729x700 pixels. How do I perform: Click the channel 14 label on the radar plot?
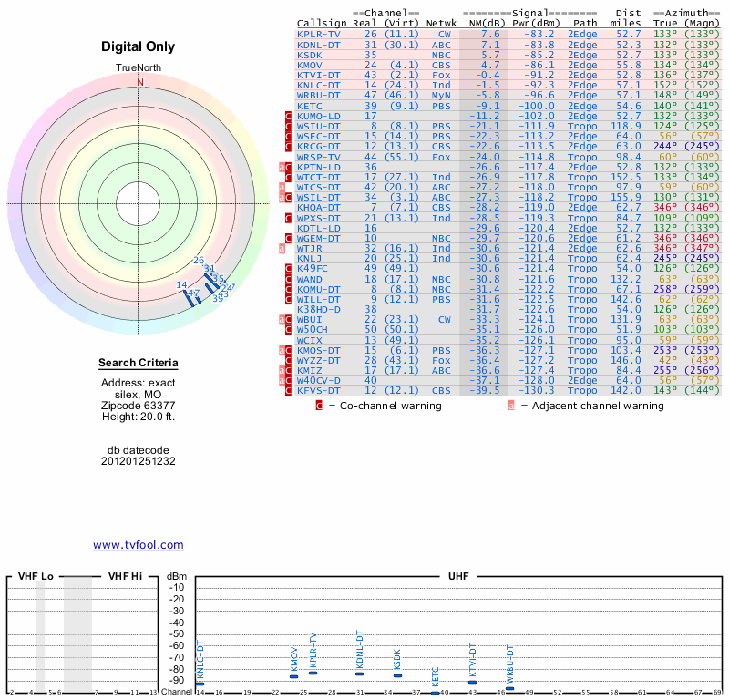[x=181, y=284]
